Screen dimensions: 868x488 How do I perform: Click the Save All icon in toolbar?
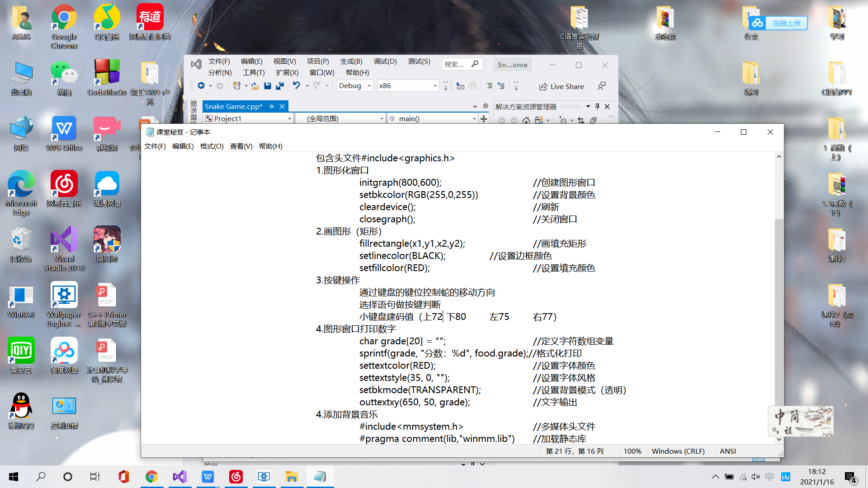280,86
